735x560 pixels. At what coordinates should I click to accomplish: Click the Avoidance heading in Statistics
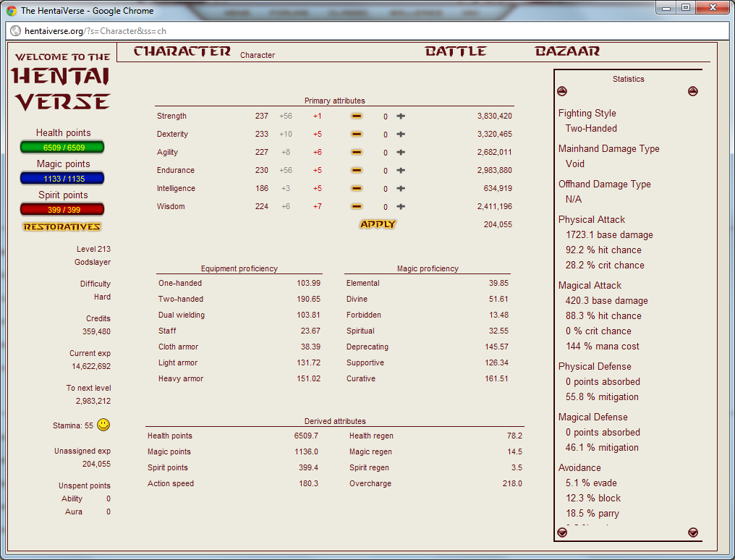(x=579, y=467)
